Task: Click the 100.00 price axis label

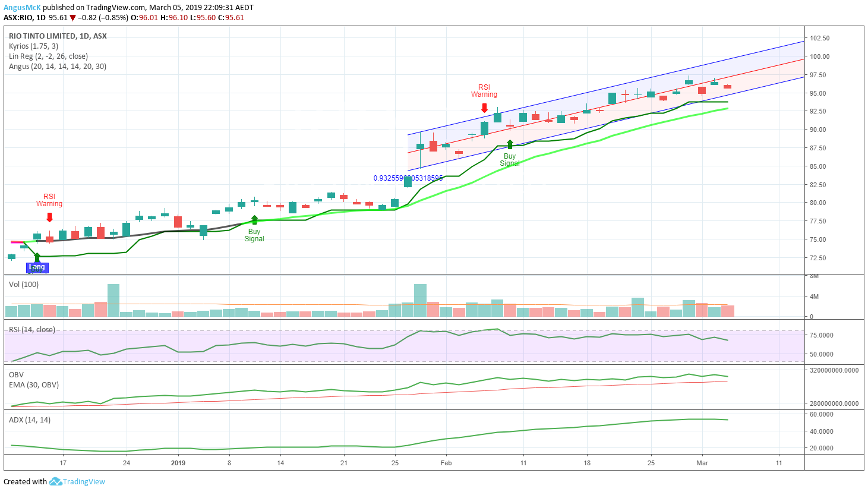Action: tap(820, 57)
